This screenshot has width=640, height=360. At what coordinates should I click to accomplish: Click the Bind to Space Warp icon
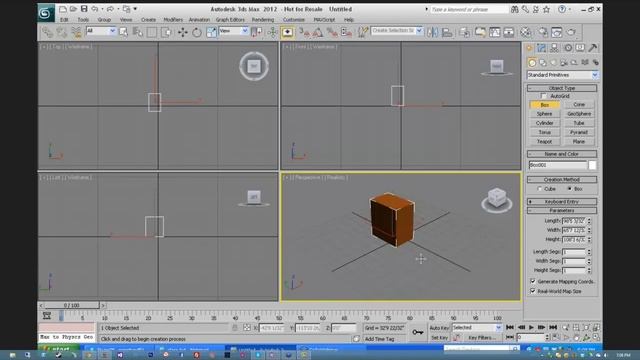76,32
